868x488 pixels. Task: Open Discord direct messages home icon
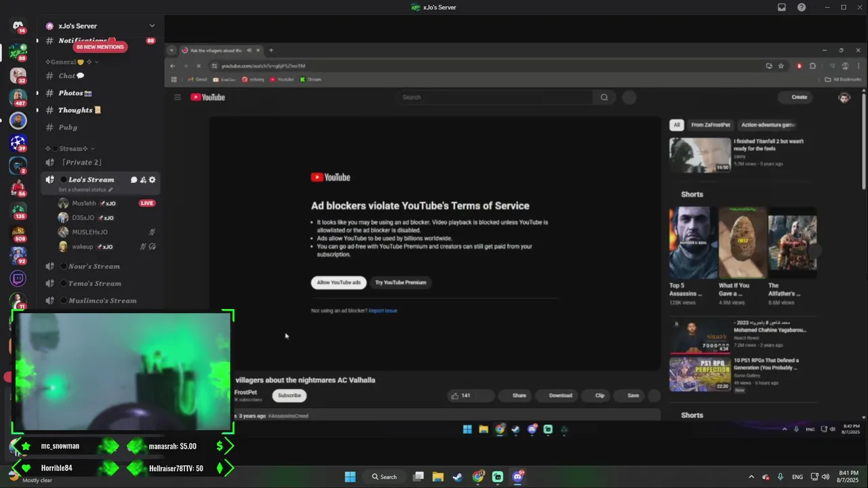[18, 26]
